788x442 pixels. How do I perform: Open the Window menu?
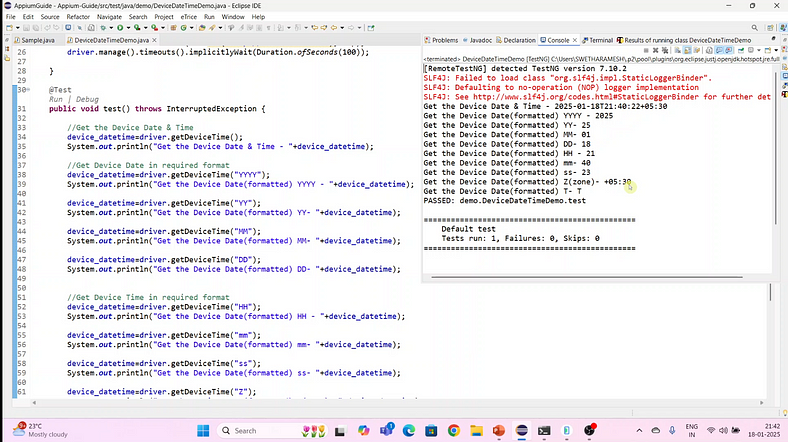point(233,17)
